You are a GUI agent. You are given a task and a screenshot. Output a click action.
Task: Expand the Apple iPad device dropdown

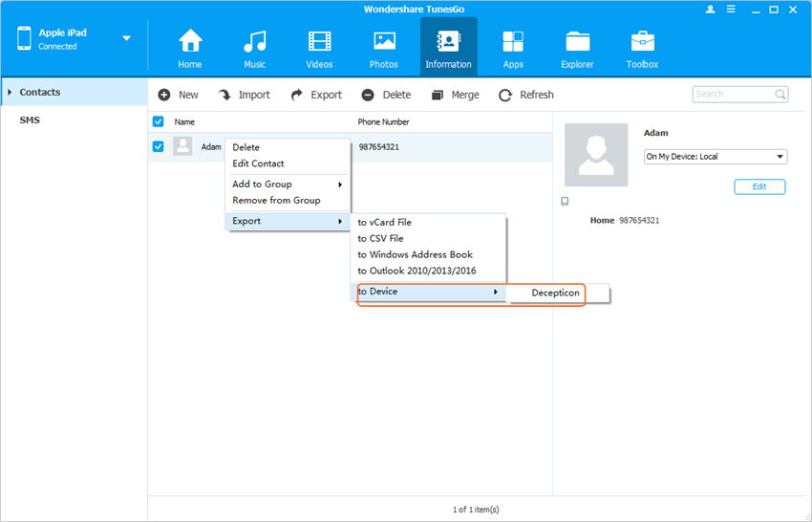[x=126, y=39]
